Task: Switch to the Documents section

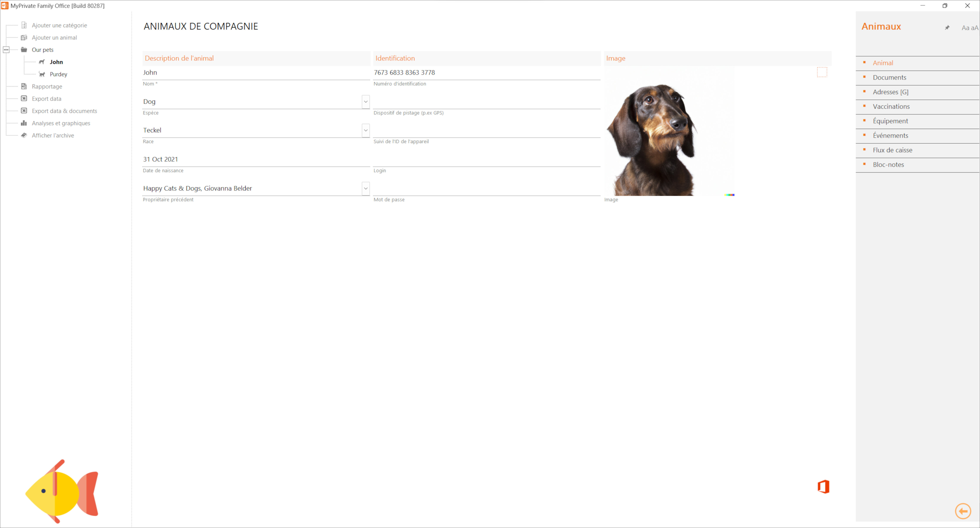Action: (x=889, y=77)
